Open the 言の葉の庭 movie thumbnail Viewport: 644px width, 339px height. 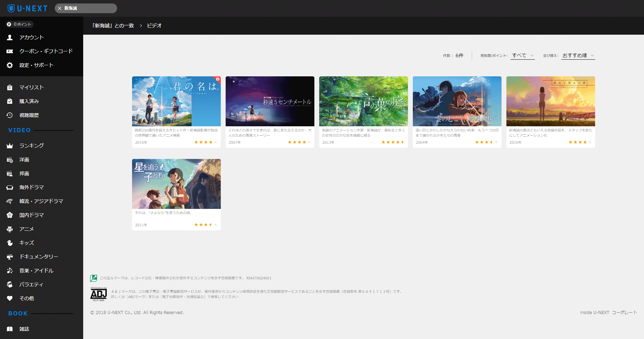tap(364, 101)
